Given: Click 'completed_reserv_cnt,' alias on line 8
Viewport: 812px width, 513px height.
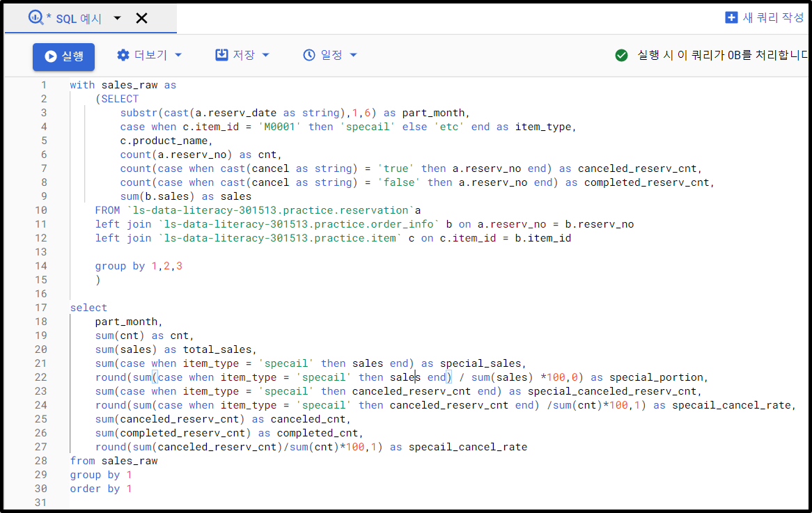Looking at the screenshot, I should [650, 183].
